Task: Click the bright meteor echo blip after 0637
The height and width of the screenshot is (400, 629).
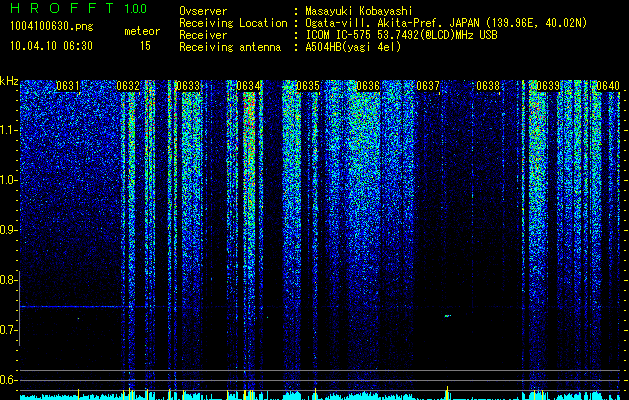Action: tap(448, 316)
